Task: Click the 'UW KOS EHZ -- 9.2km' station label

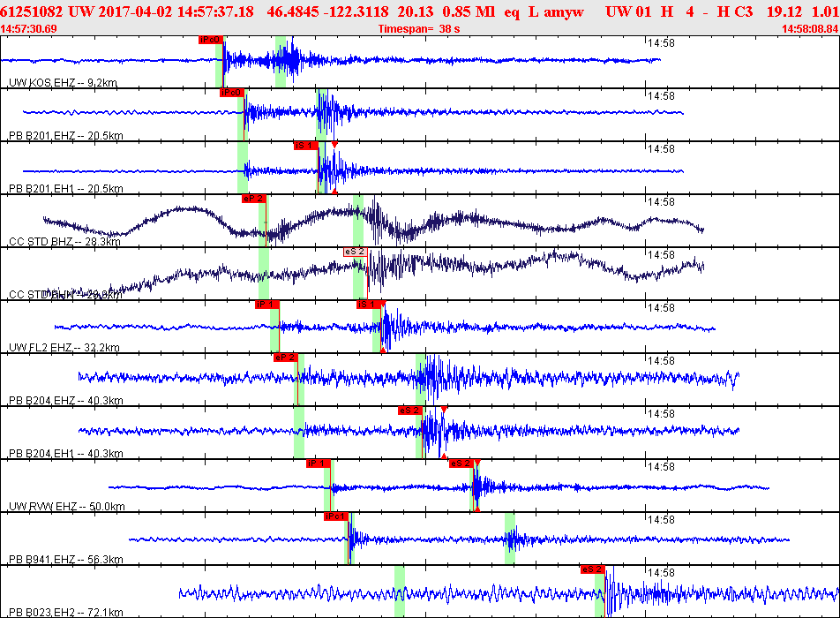Action: point(64,82)
